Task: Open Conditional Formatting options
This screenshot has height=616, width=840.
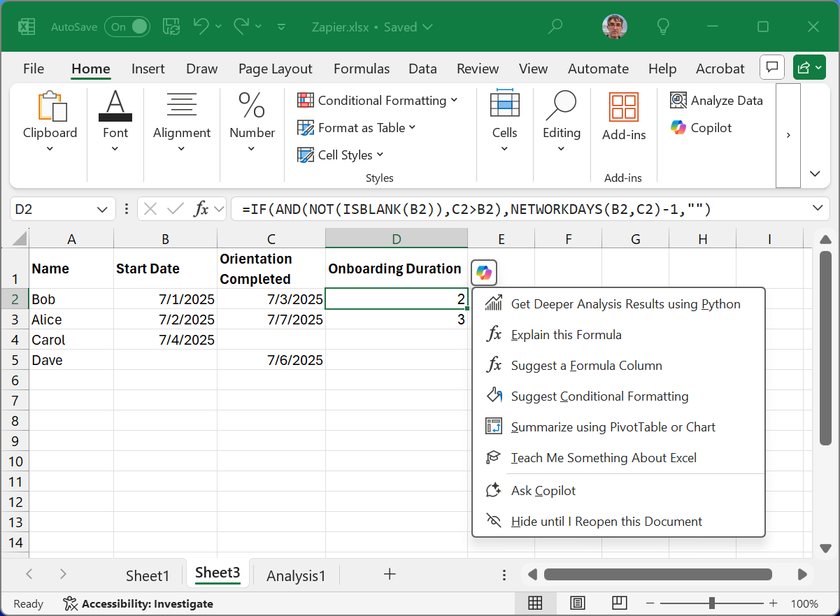Action: tap(378, 100)
